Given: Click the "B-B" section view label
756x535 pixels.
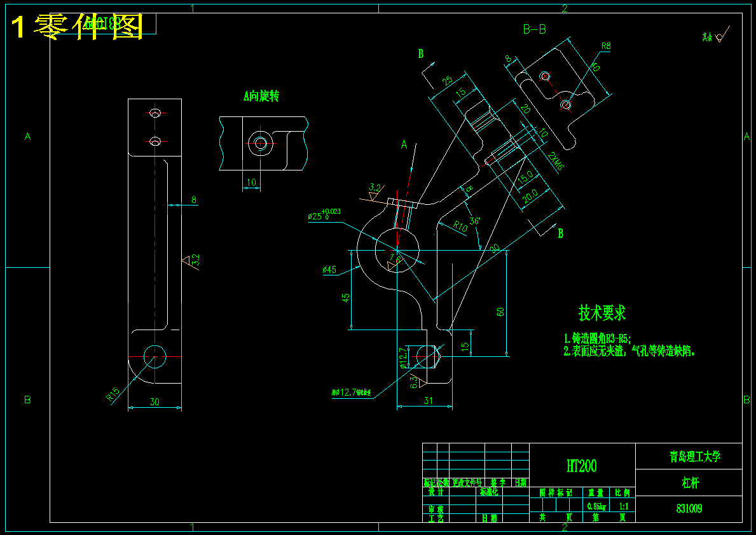Looking at the screenshot, I should tap(534, 29).
